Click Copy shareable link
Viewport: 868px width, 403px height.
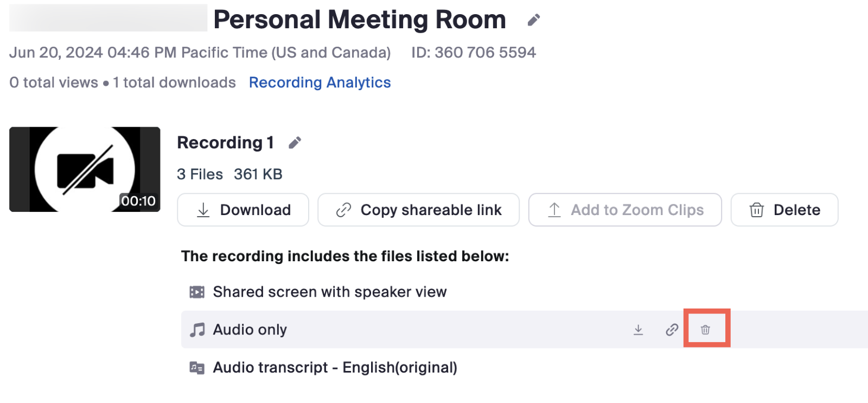pos(418,210)
